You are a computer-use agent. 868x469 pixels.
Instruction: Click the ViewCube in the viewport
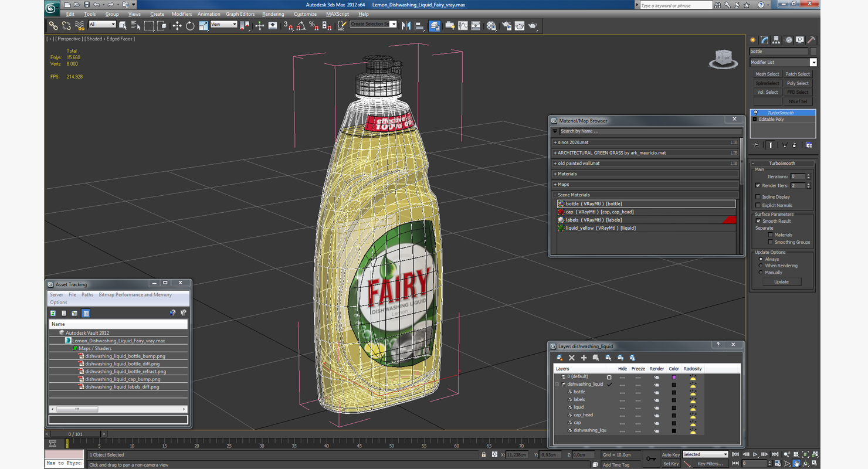pos(723,59)
